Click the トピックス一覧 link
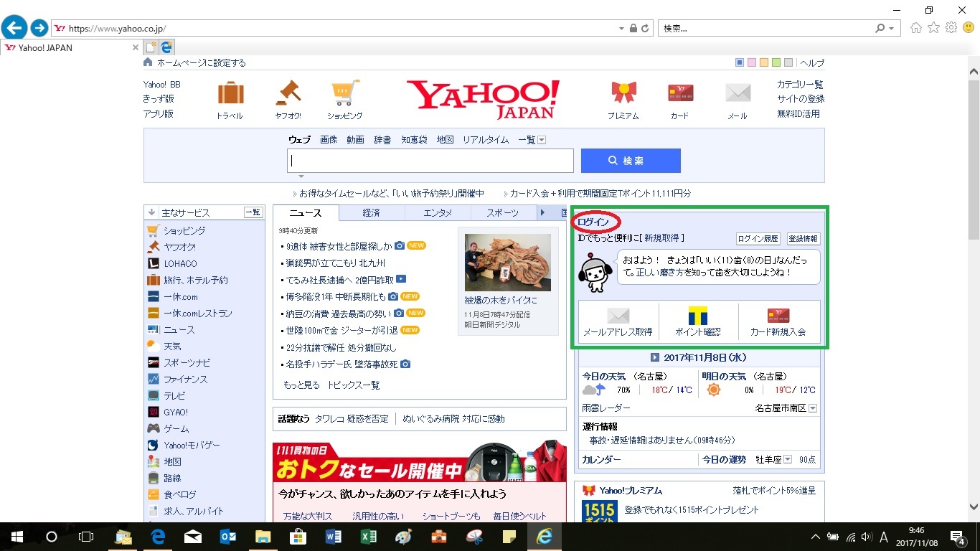This screenshot has width=980, height=551. [x=354, y=385]
